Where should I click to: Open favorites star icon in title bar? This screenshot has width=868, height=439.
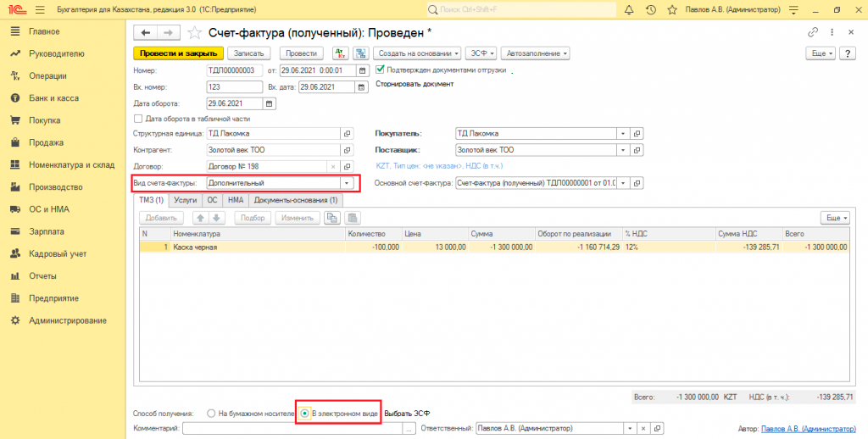click(x=672, y=10)
